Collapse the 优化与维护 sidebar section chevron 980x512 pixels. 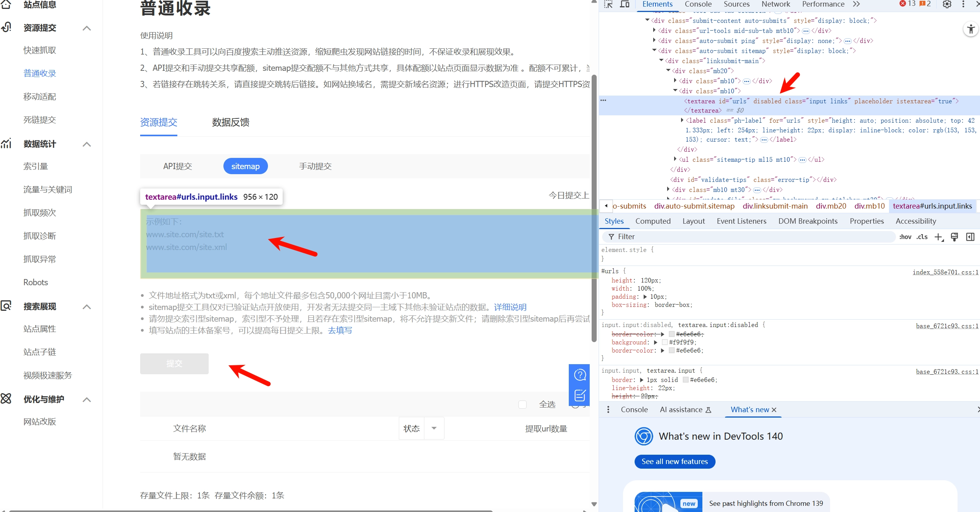[87, 400]
